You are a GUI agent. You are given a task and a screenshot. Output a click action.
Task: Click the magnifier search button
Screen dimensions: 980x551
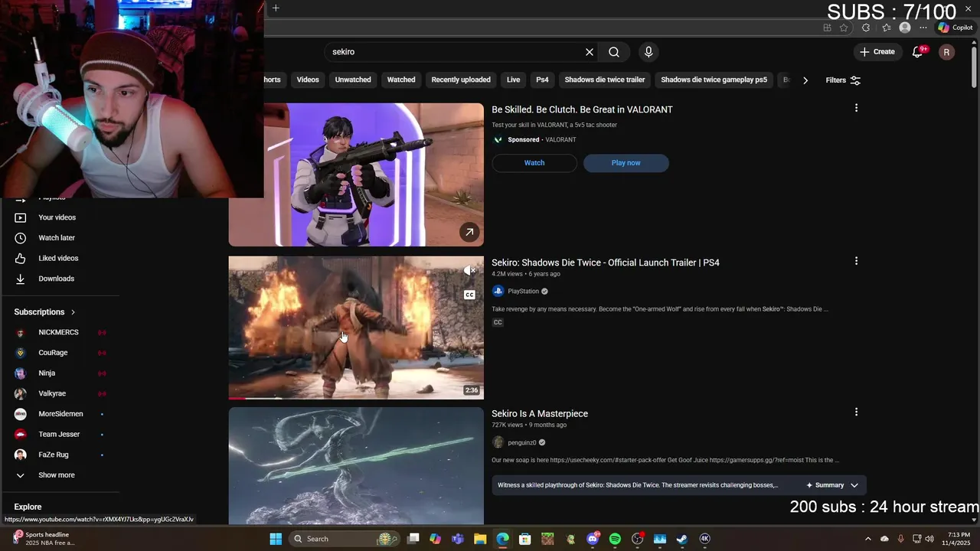[614, 52]
